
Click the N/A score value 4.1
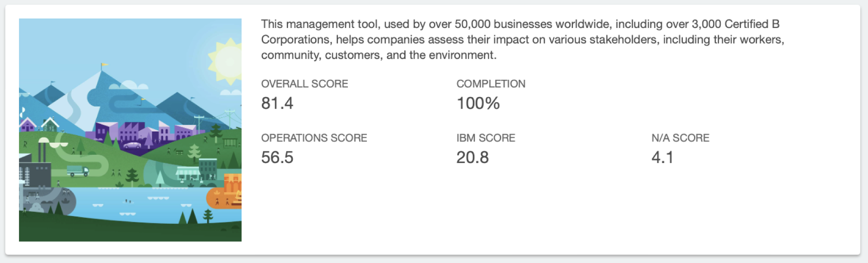[662, 158]
